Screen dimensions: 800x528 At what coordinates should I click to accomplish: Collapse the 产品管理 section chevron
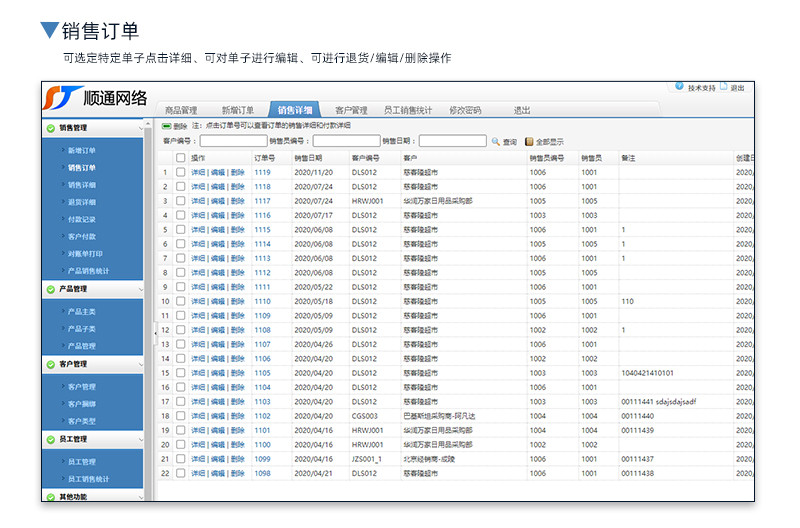(140, 289)
